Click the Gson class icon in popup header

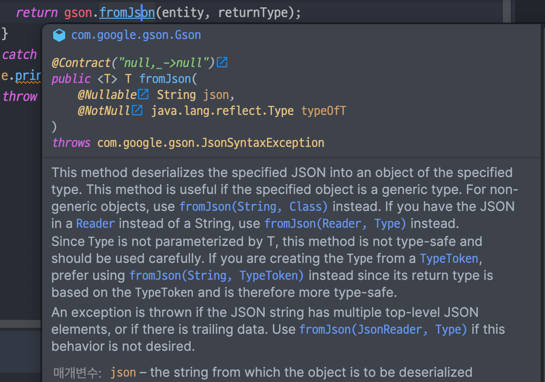59,35
